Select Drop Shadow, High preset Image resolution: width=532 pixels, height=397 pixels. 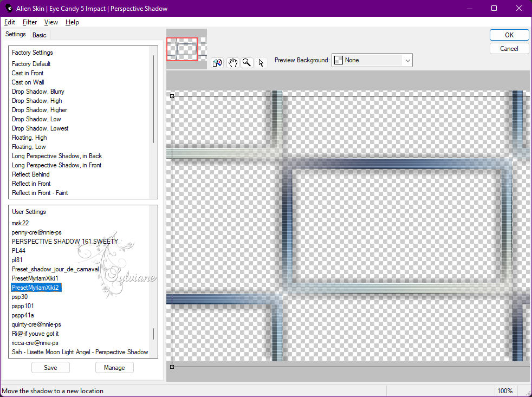point(37,100)
